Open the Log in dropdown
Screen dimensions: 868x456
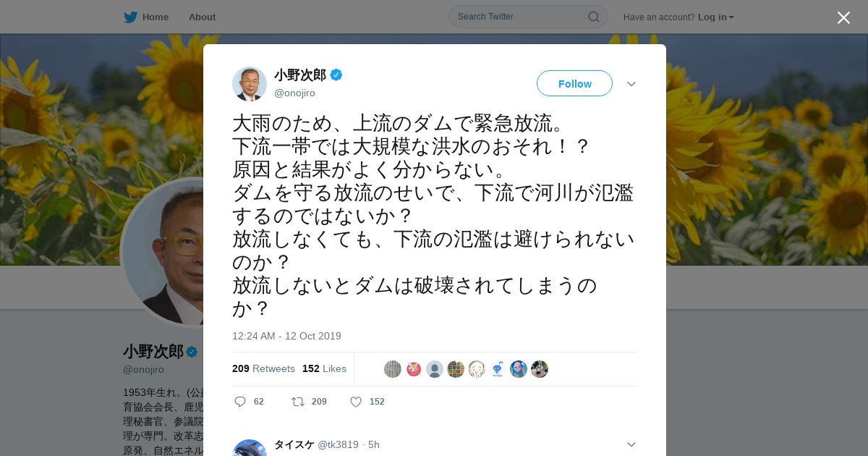(x=716, y=17)
